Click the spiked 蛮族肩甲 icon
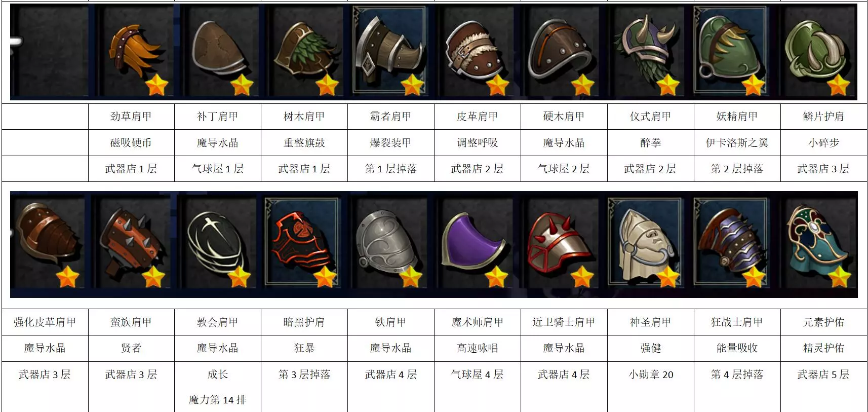868x412 pixels. tap(132, 246)
